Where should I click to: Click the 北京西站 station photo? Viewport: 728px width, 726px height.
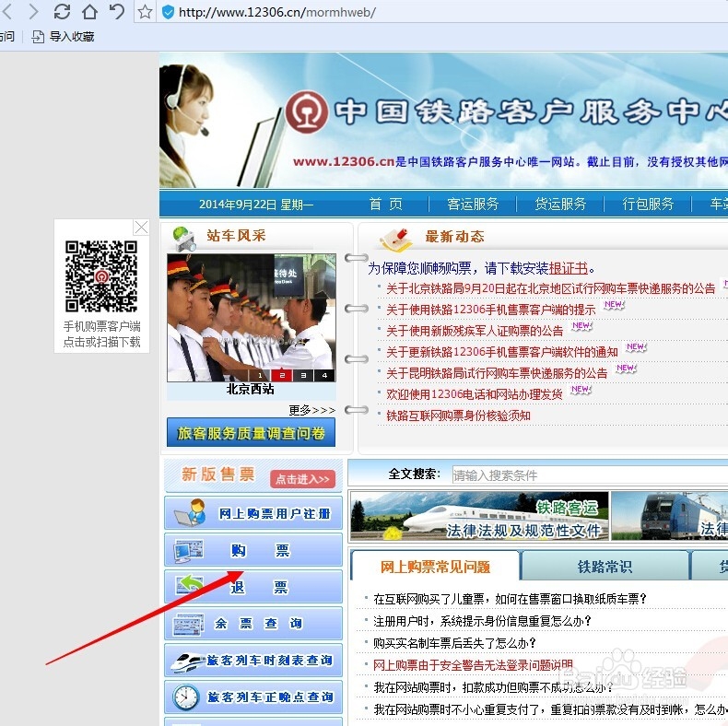[252, 318]
